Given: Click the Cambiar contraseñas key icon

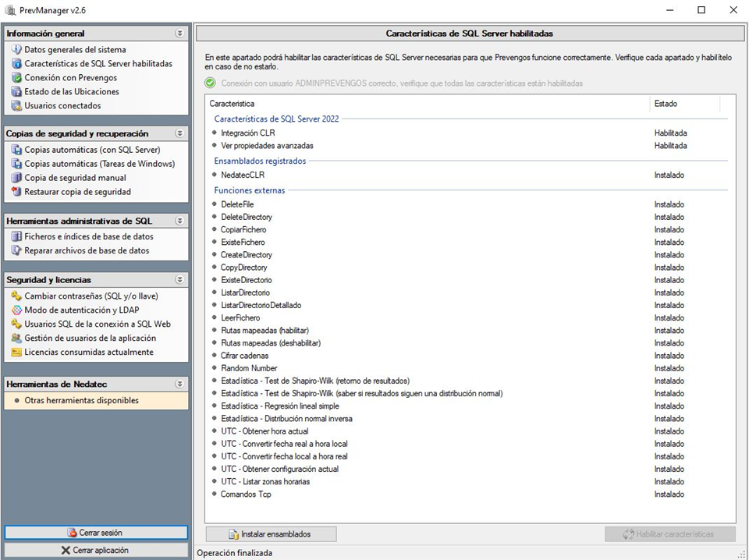Looking at the screenshot, I should coord(16,296).
